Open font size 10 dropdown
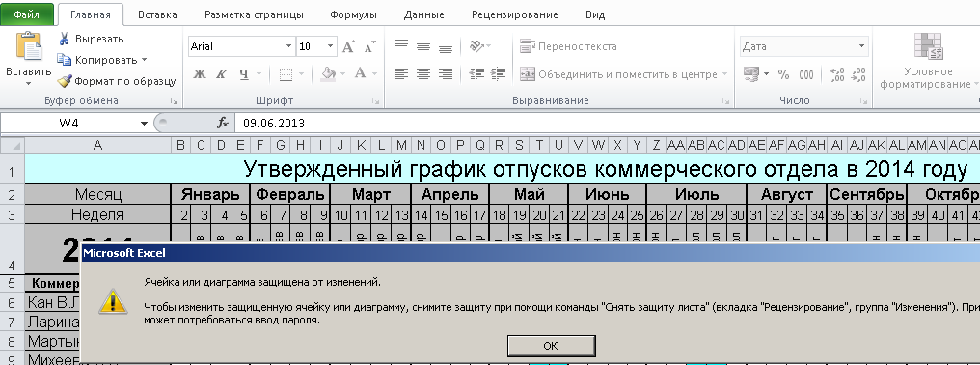This screenshot has height=365, width=980. point(330,46)
